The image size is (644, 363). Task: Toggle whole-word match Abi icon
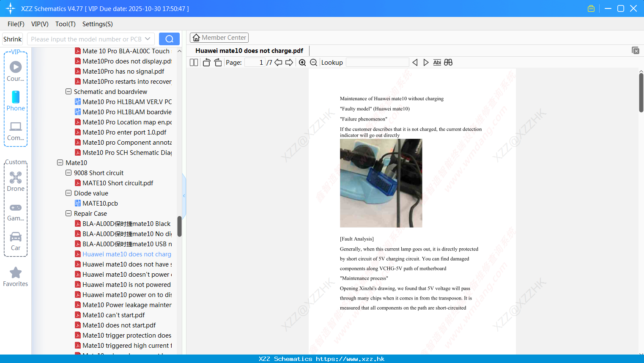[437, 63]
